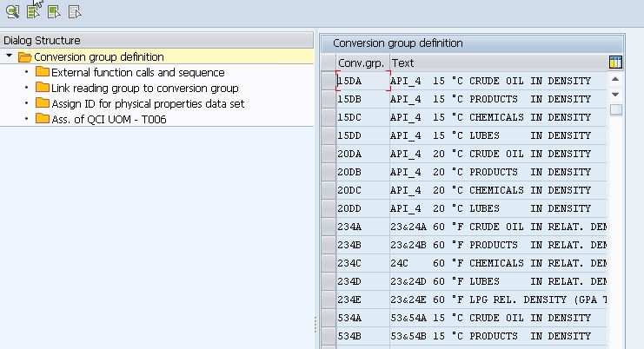
Task: Click the 234C conversion group cell
Action: (x=363, y=263)
